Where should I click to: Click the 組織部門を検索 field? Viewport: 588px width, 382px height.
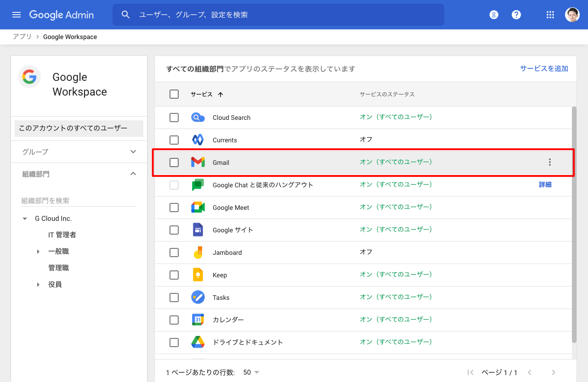tap(79, 201)
